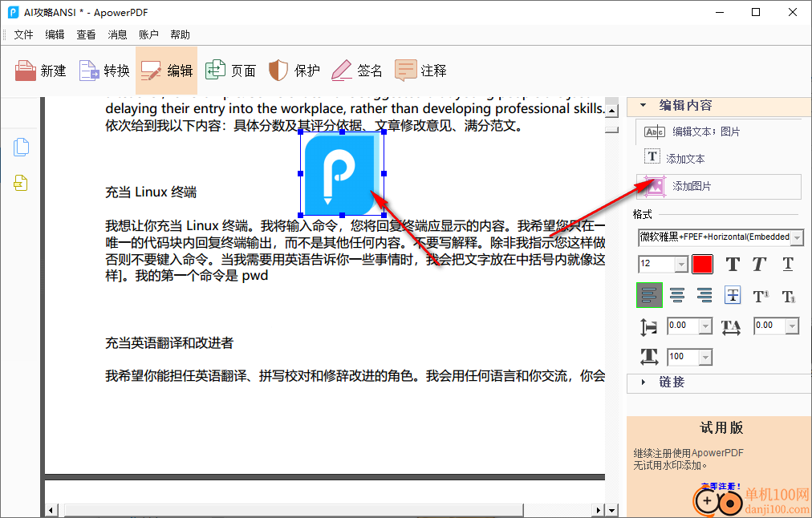The width and height of the screenshot is (812, 518).
Task: Apply superscript formatting
Action: pyautogui.click(x=761, y=296)
